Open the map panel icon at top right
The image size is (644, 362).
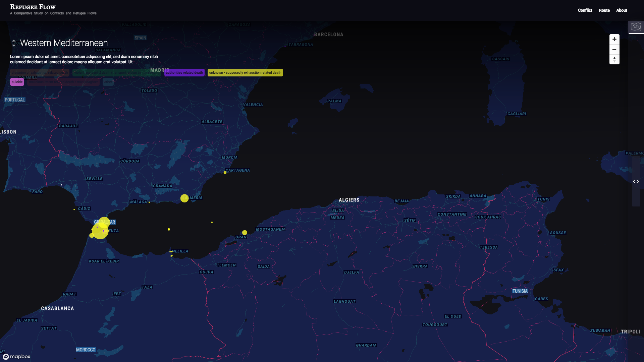(636, 26)
